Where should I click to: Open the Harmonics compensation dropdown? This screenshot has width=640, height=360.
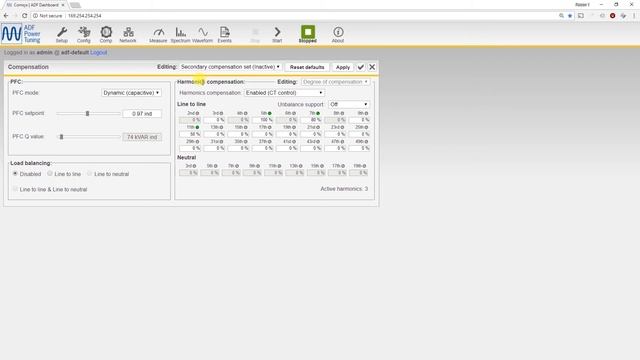[284, 93]
